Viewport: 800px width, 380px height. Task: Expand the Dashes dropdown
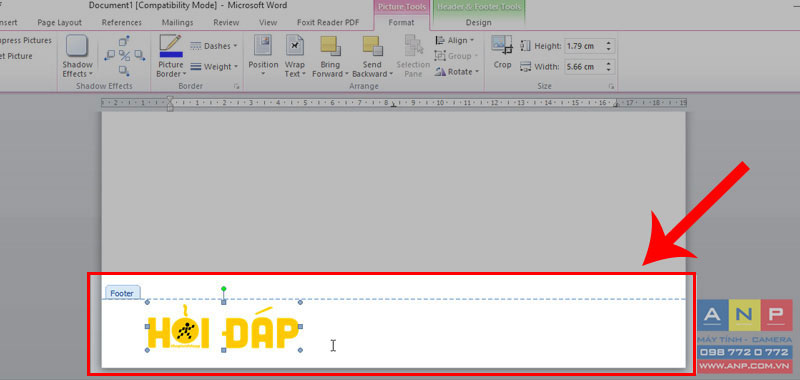(x=213, y=46)
